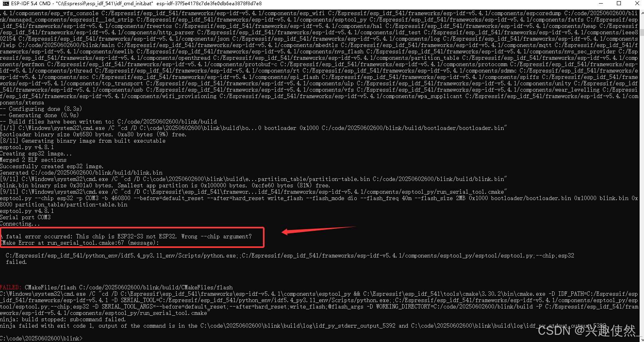Screen dimensions: 644x342
Task: Click 'Successfully created esp32 image.' line
Action: pos(52,166)
